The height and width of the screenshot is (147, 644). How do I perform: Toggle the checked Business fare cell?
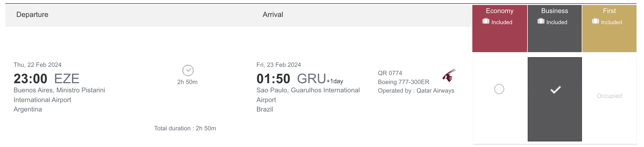555,90
